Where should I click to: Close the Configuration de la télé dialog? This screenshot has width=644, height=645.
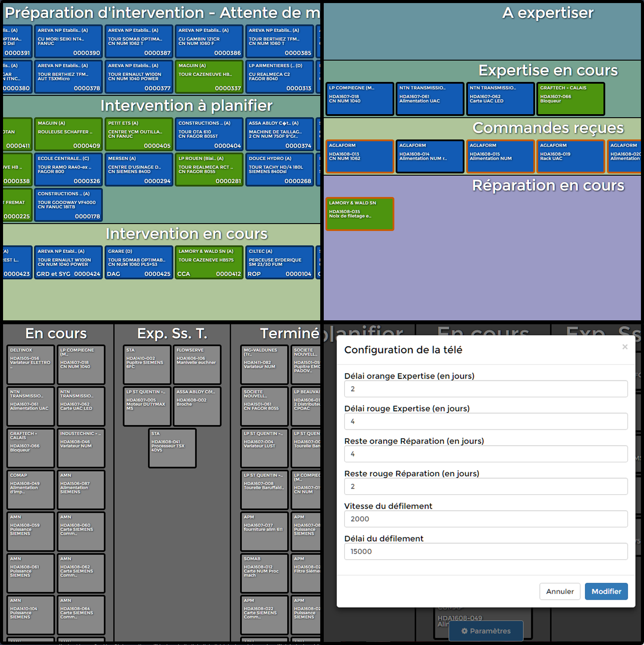tap(624, 347)
